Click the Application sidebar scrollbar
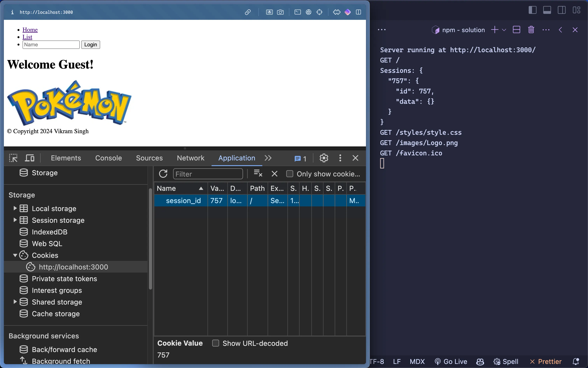The height and width of the screenshot is (368, 588). (150, 239)
